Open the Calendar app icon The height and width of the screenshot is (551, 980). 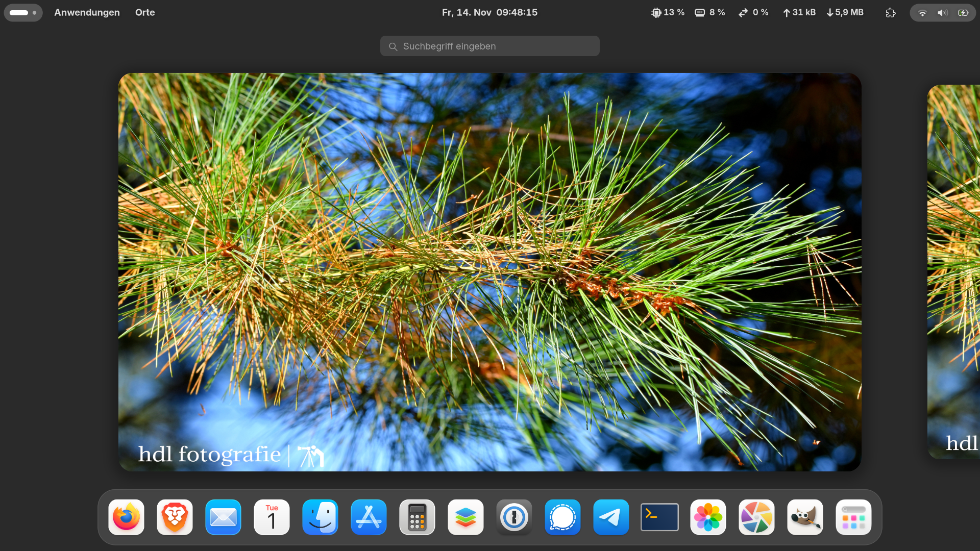(x=272, y=517)
